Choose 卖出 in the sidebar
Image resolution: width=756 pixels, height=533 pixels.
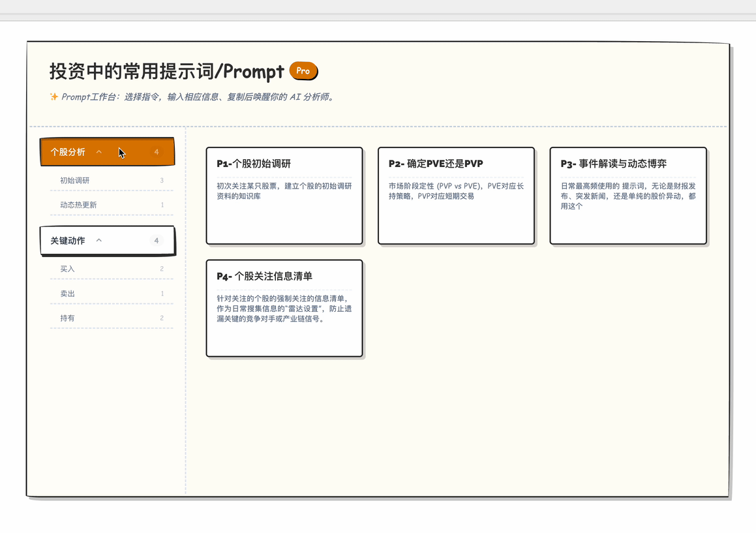(67, 294)
